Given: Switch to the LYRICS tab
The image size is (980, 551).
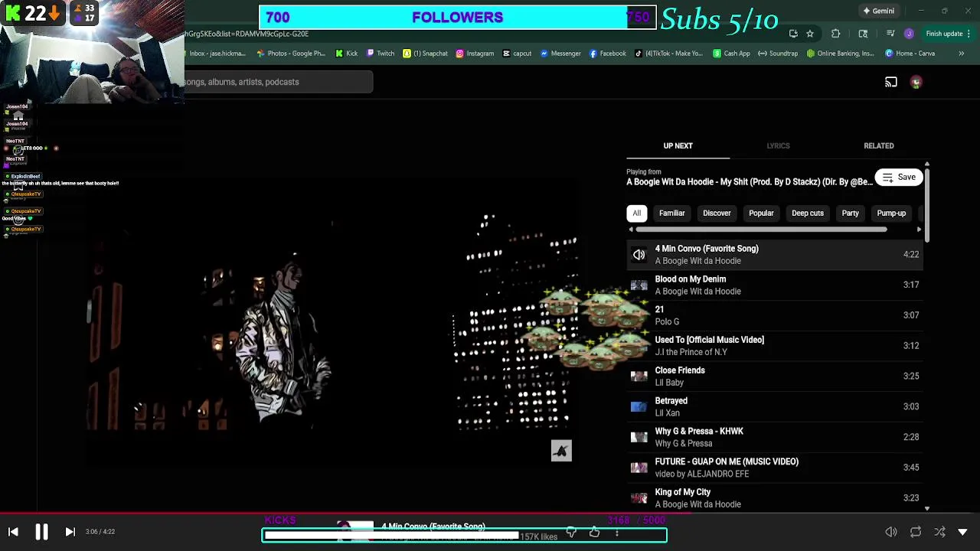Looking at the screenshot, I should click(778, 145).
